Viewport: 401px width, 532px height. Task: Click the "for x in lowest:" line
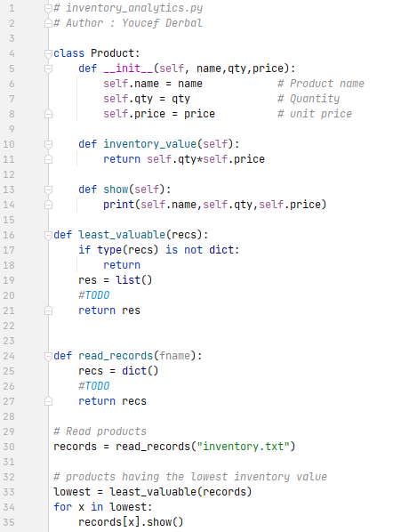point(103,507)
